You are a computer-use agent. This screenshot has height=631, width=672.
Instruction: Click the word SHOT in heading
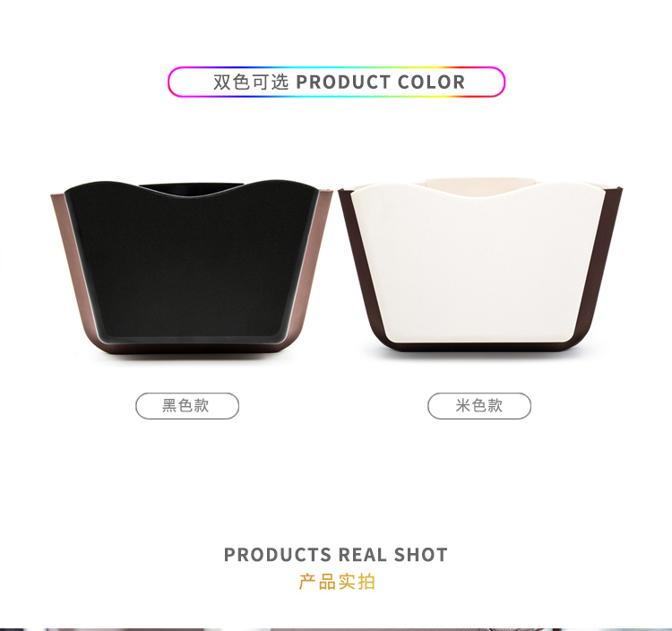click(421, 555)
